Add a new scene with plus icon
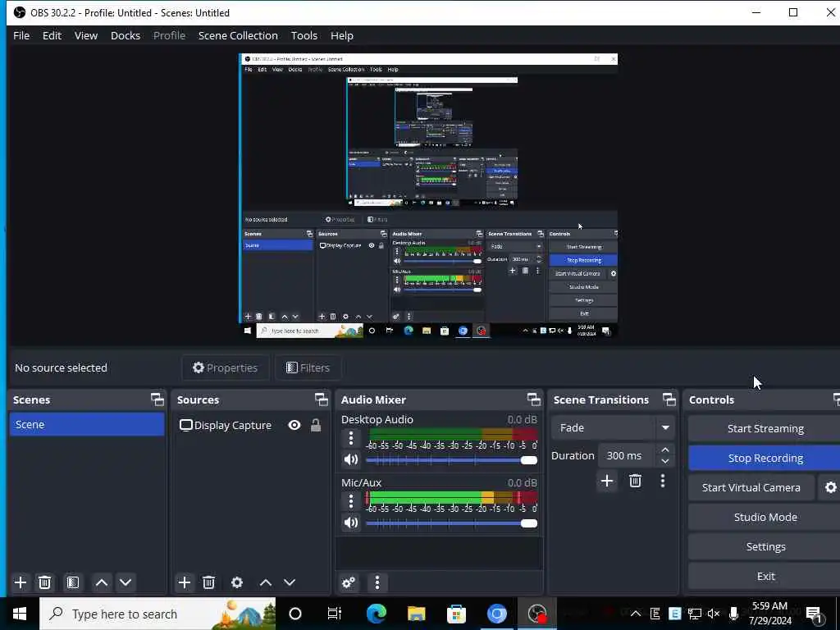Screen dimensions: 840x630 21,582
